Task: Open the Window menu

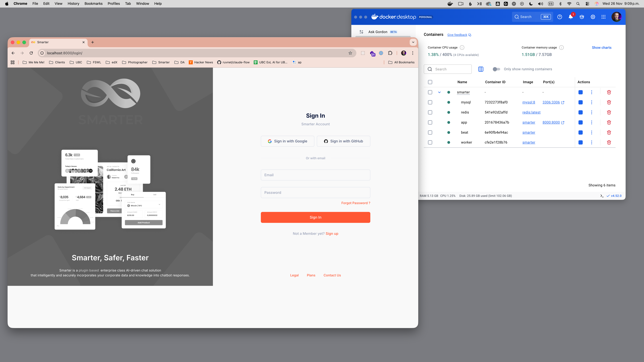Action: pos(142,4)
